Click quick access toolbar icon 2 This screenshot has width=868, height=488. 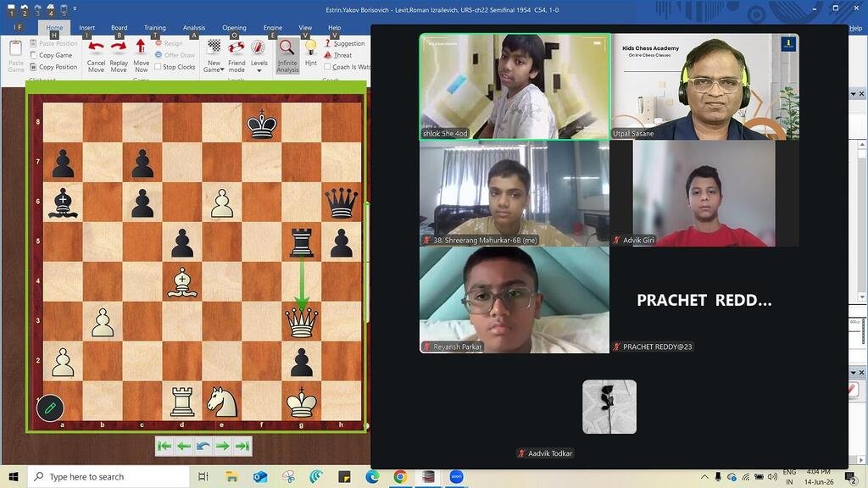pyautogui.click(x=24, y=9)
